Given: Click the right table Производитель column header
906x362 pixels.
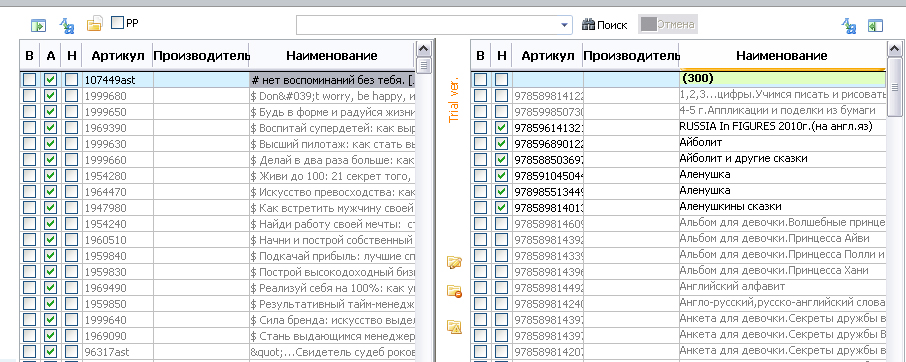Looking at the screenshot, I should pos(631,56).
